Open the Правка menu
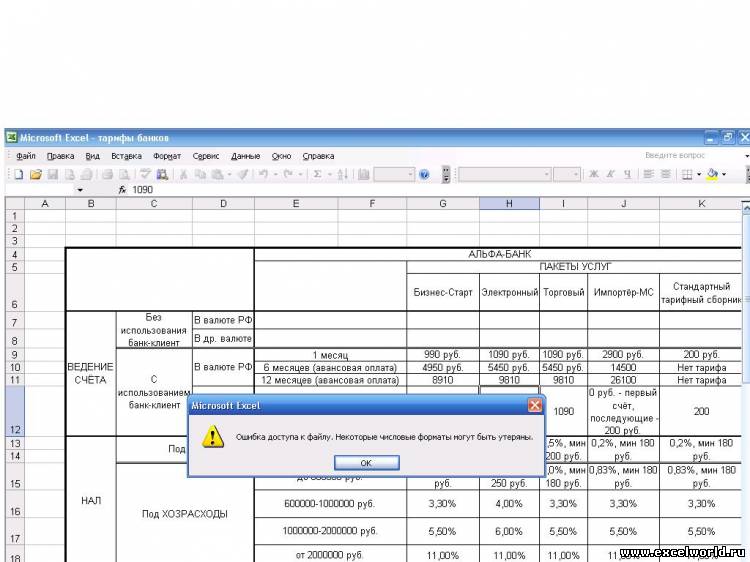750x562 pixels. (x=60, y=156)
